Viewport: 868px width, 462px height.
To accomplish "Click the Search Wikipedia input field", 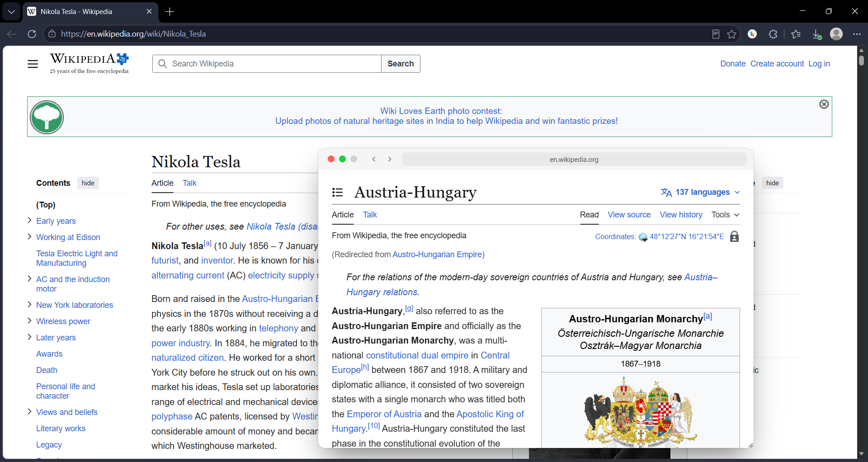I will coord(267,64).
